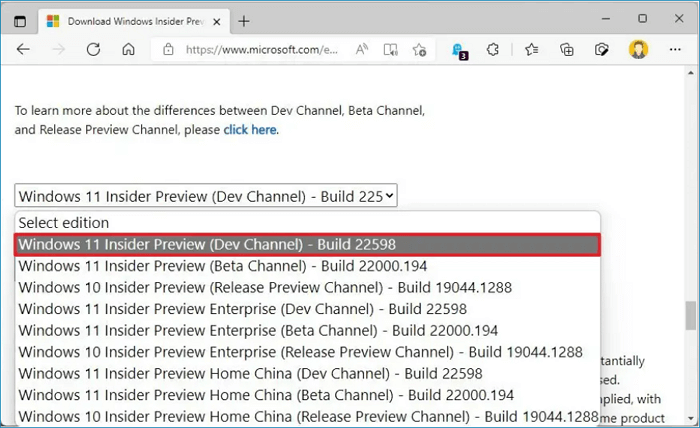This screenshot has width=700, height=428.
Task: Open the Collections panel
Action: pos(567,49)
